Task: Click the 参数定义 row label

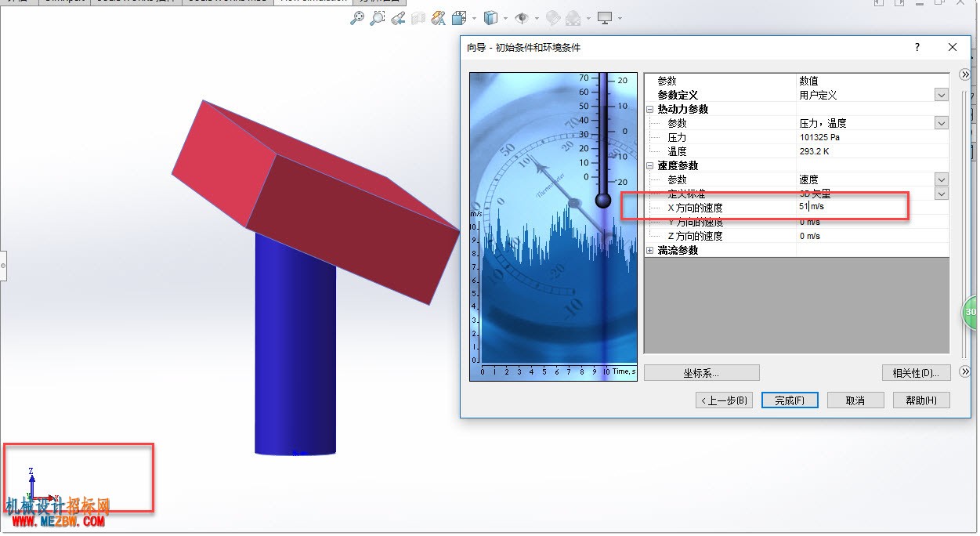Action: coord(677,95)
